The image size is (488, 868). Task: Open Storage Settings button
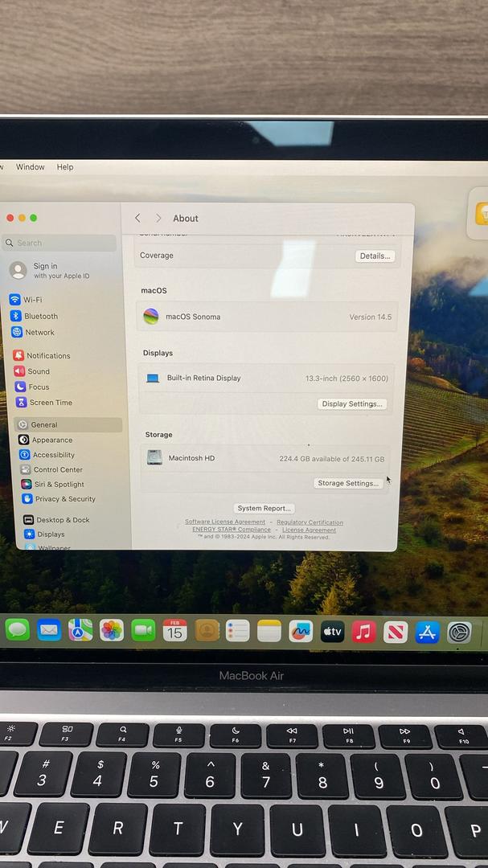pyautogui.click(x=348, y=483)
